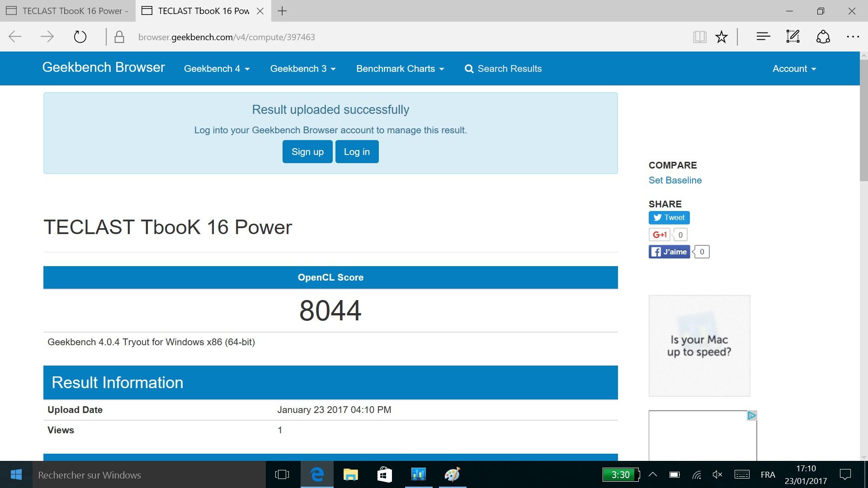Click the Edge Share icon in toolbar
This screenshot has width=868, height=488.
823,37
